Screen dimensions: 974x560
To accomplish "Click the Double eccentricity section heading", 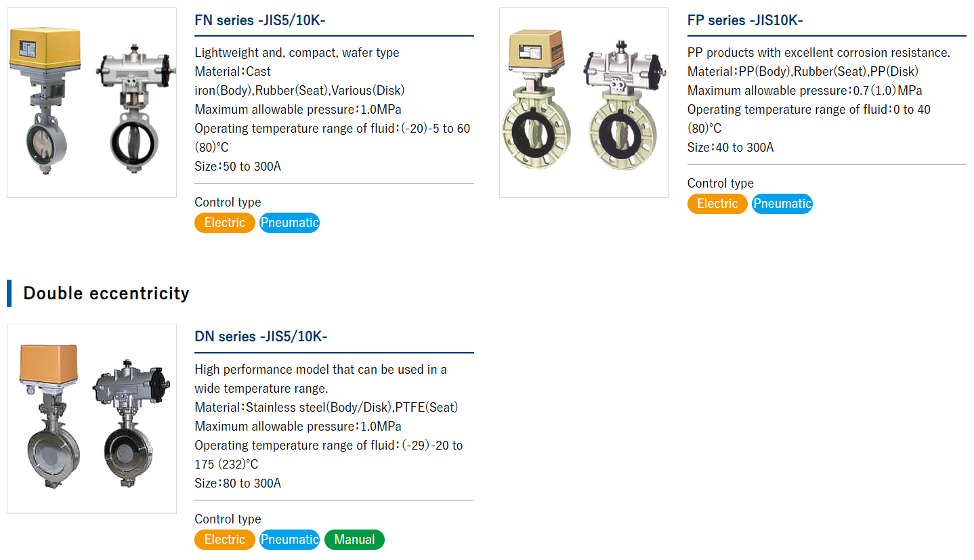I will (x=106, y=293).
